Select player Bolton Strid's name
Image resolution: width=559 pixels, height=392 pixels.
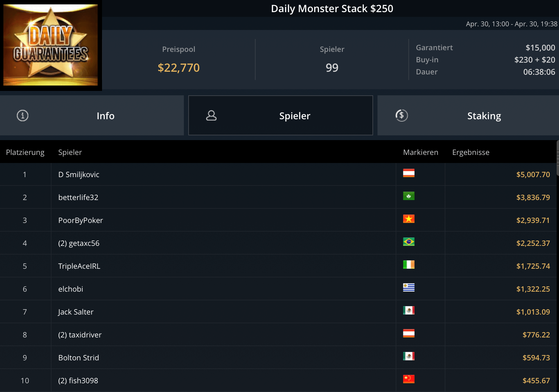tap(78, 358)
